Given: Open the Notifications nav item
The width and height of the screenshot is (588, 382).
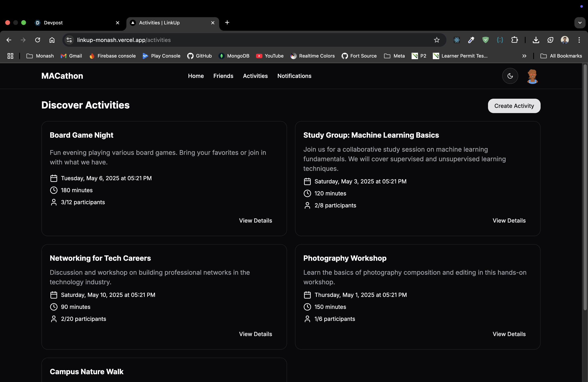Looking at the screenshot, I should [x=294, y=76].
